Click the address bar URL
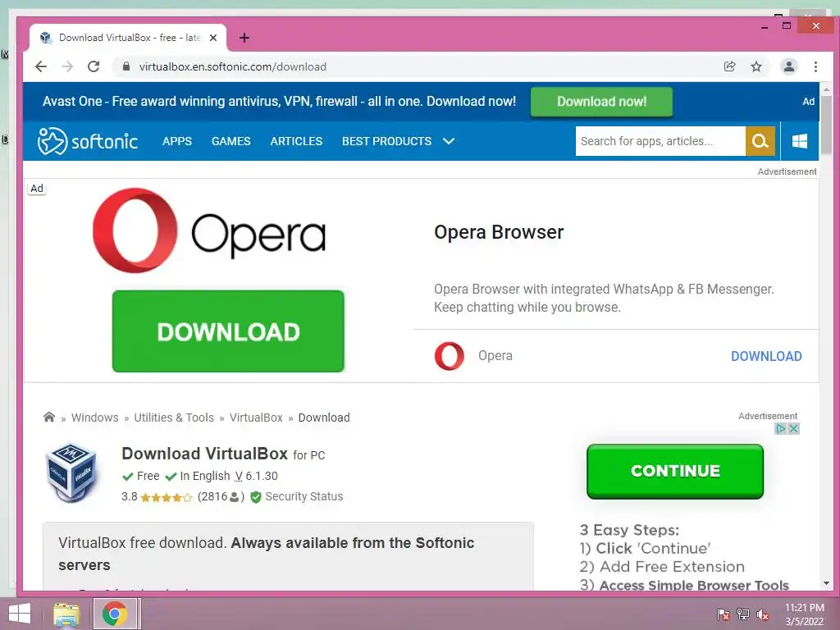 point(232,66)
